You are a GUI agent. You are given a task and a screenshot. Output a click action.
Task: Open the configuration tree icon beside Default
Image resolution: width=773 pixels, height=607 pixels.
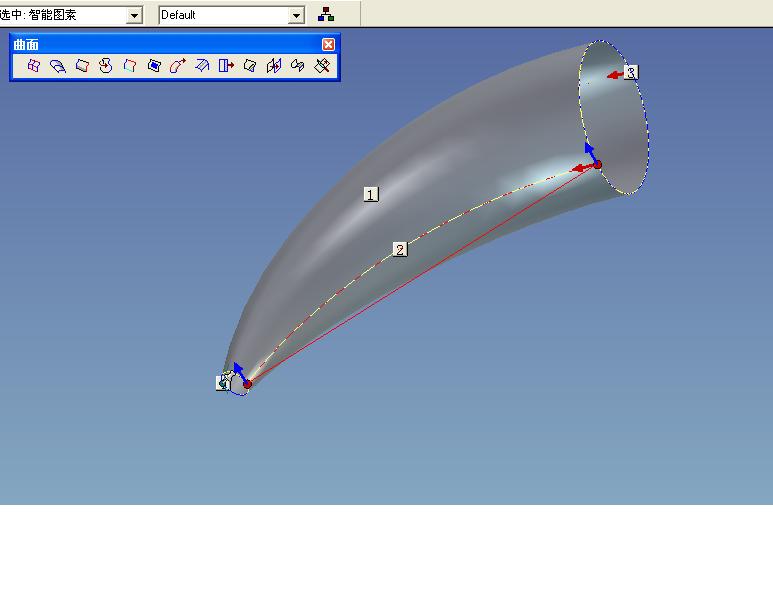click(x=326, y=14)
